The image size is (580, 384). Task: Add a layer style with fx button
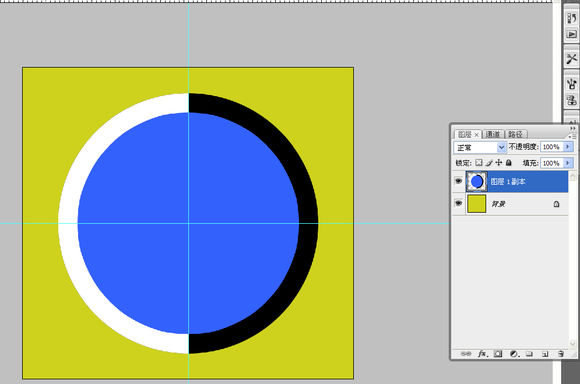point(482,354)
